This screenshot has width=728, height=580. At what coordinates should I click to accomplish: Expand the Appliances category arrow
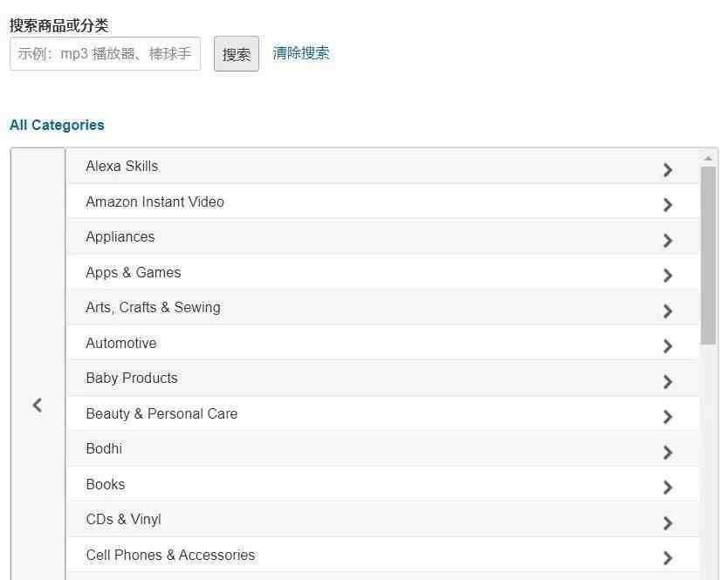(668, 241)
